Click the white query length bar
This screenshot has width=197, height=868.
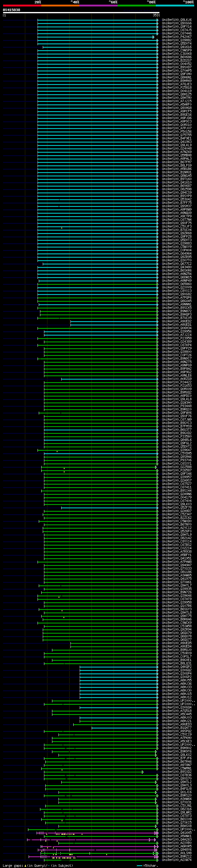[x=81, y=12]
